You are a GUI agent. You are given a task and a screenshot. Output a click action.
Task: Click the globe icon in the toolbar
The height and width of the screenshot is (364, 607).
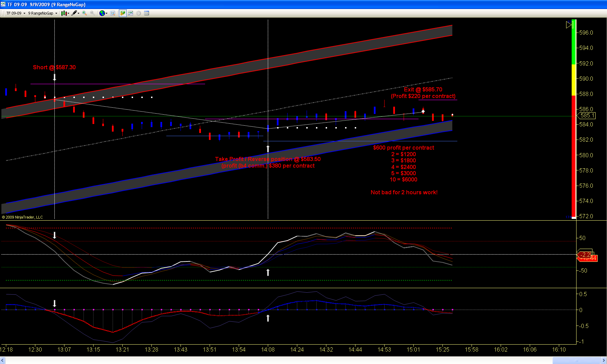pos(102,13)
